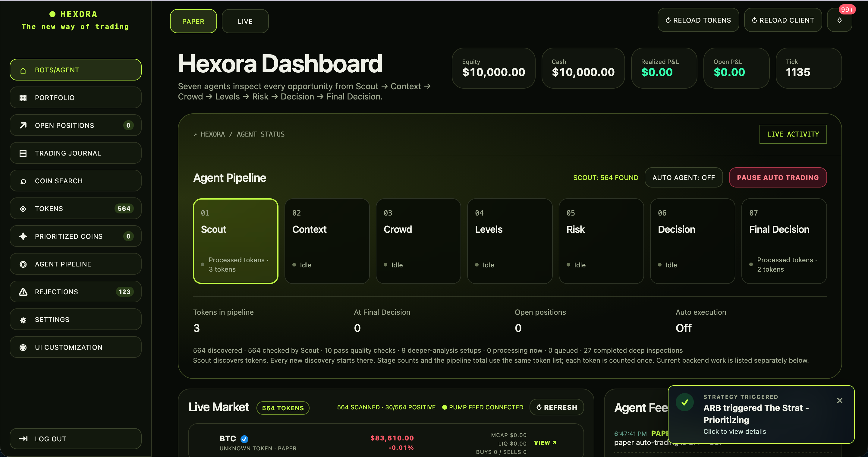Click PUMP FEED CONNECTED status
Viewport: 868px width, 457px height.
coord(483,407)
